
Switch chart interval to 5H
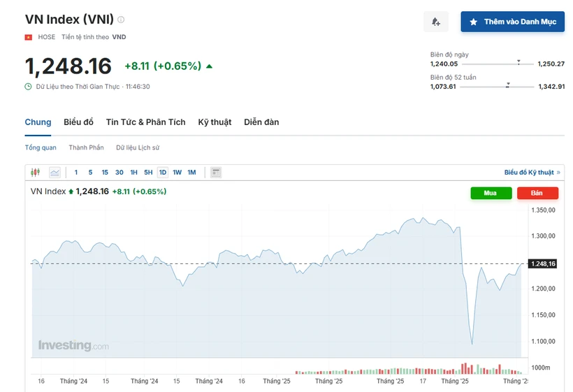148,172
